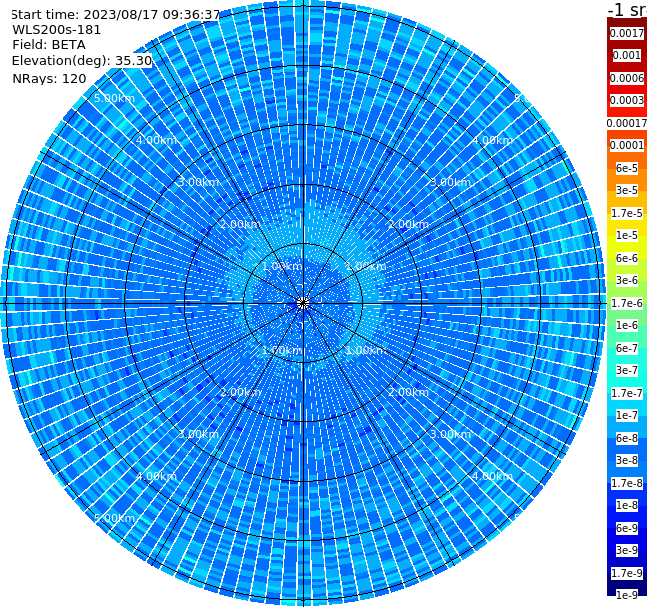The height and width of the screenshot is (607, 647).
Task: Click the 3e-6 colorbar value
Action: 627,280
